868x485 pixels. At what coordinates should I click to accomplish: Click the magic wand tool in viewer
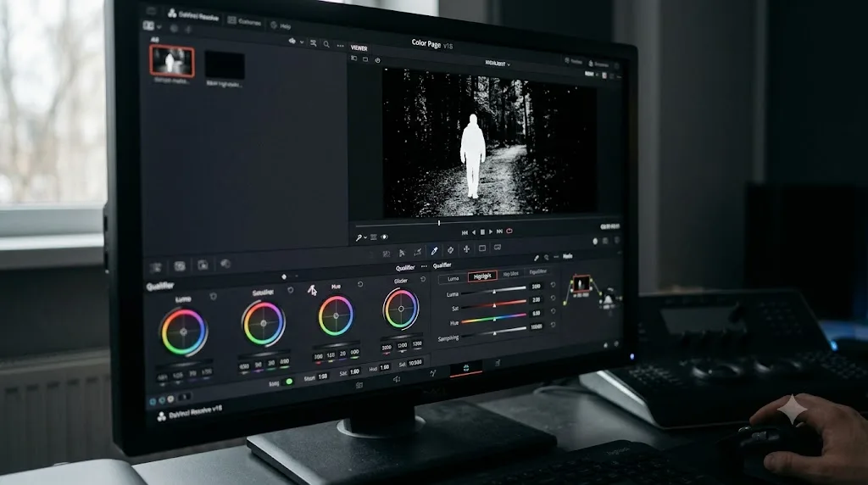(x=359, y=237)
